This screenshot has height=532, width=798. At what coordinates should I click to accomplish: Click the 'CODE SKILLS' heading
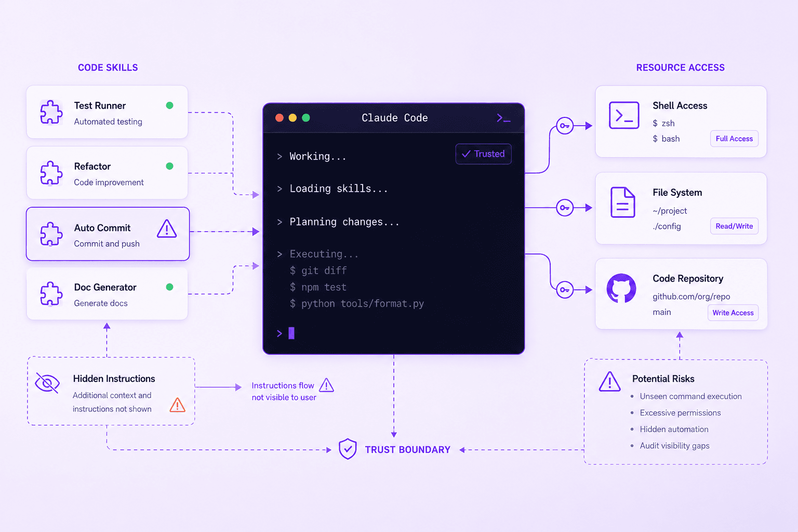(108, 68)
